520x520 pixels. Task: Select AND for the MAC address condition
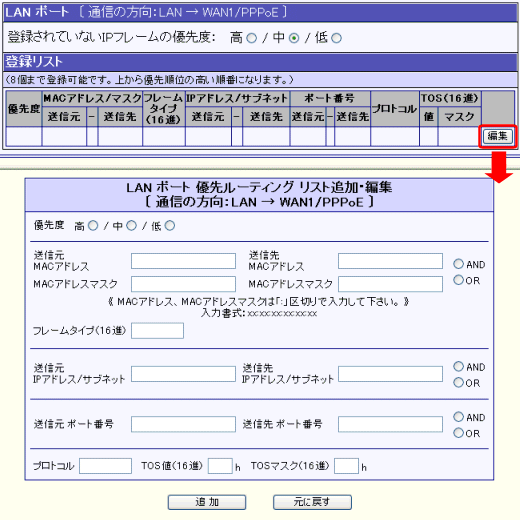(458, 264)
